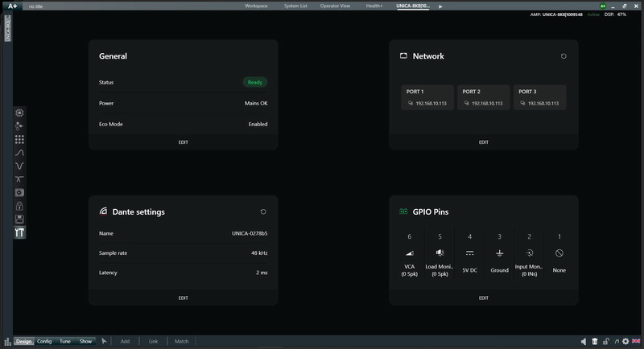Switch to the Operator View tab
644x349 pixels.
336,6
